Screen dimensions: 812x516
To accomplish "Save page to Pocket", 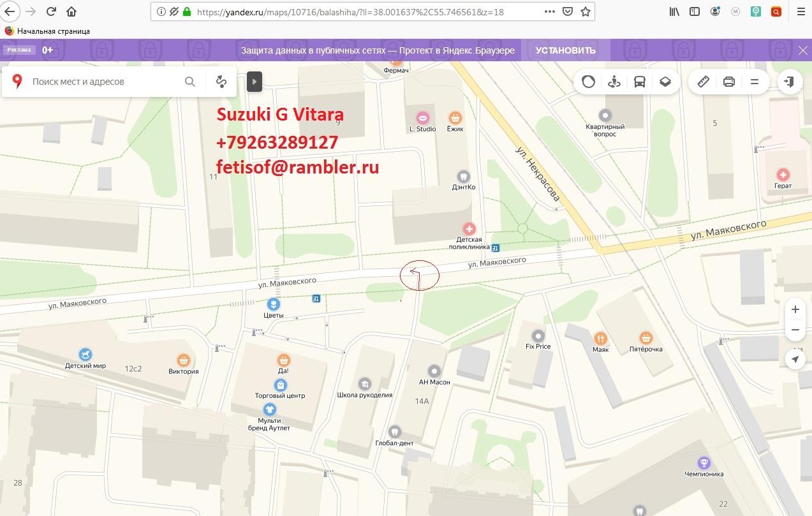I will pos(568,11).
